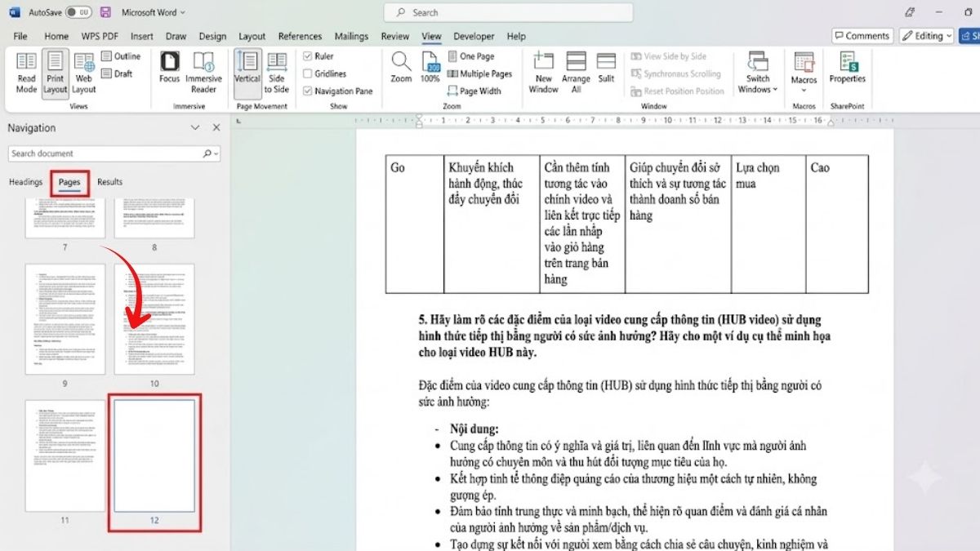Select One Page zoom
This screenshot has height=551, width=980.
click(470, 56)
